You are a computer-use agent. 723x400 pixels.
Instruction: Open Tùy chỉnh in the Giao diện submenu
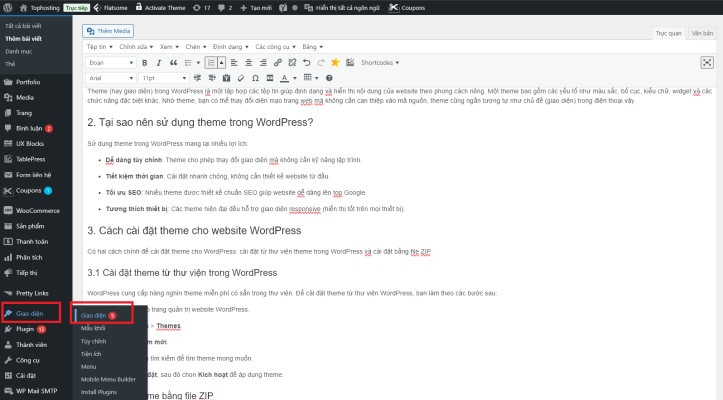[93, 341]
